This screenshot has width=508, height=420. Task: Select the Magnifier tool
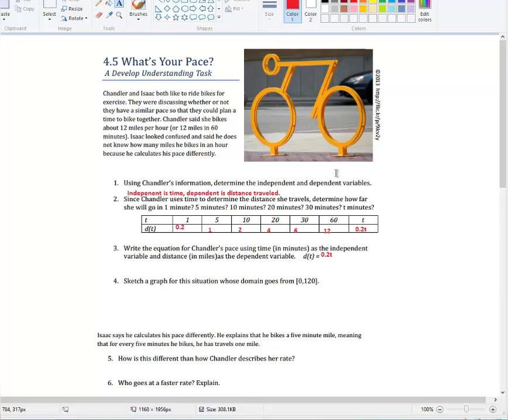[x=119, y=15]
